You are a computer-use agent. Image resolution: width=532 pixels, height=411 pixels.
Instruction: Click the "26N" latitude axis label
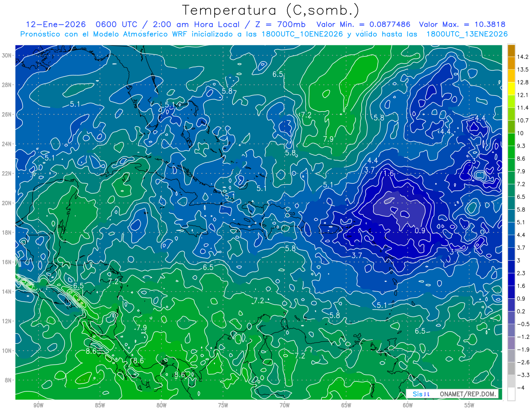tap(6, 114)
